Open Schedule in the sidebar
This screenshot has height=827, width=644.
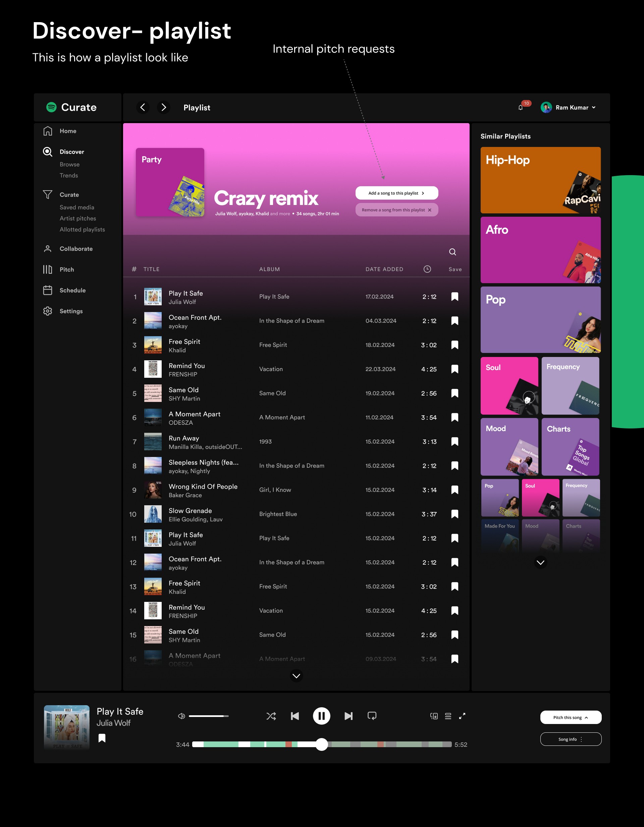point(72,291)
